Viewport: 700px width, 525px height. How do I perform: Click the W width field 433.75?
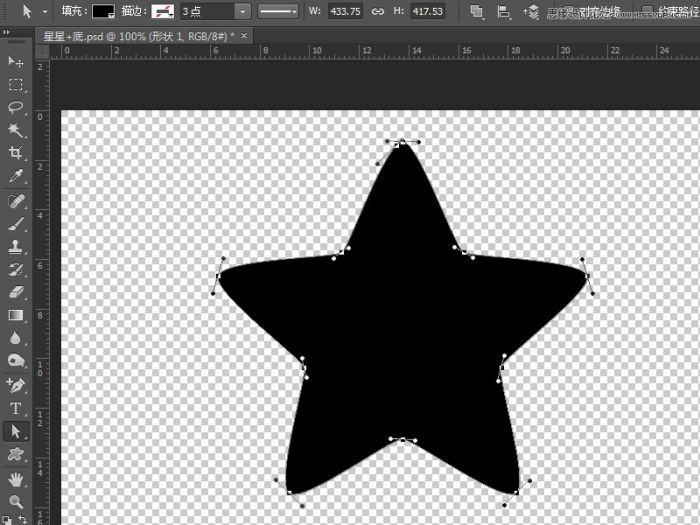pyautogui.click(x=346, y=11)
